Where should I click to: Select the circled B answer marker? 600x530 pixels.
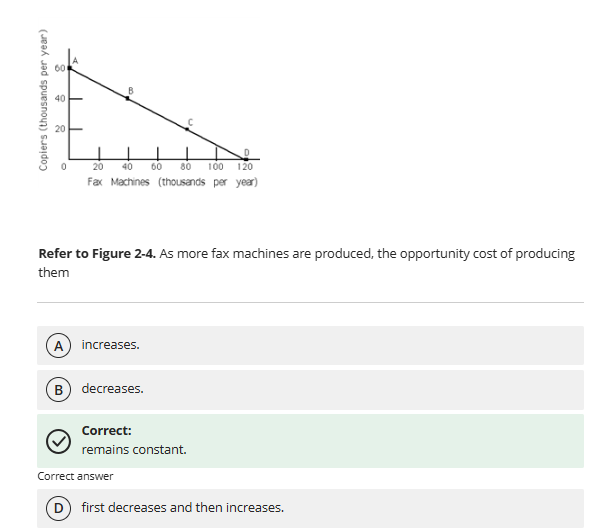click(58, 390)
